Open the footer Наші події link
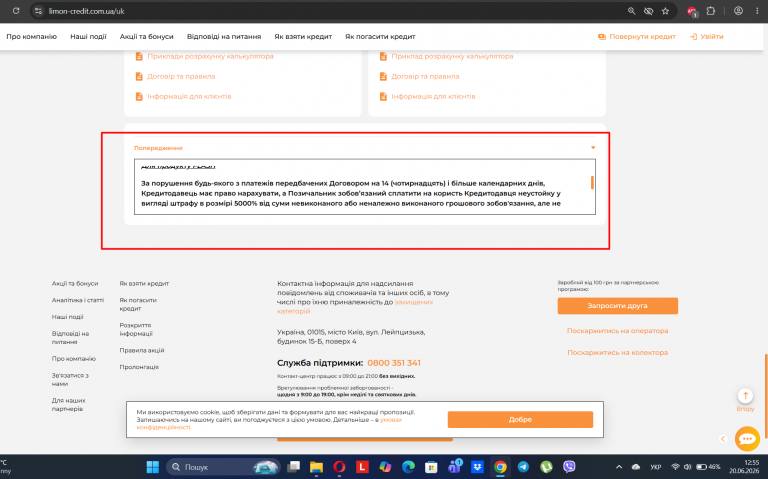 [68, 316]
